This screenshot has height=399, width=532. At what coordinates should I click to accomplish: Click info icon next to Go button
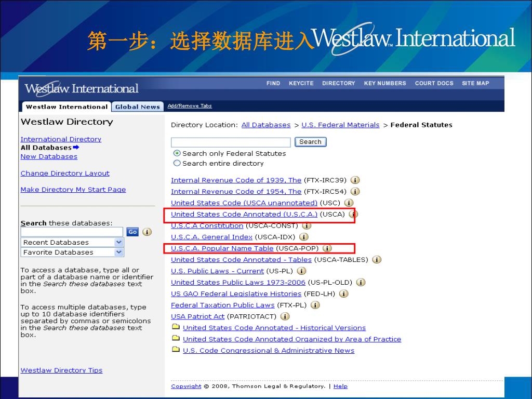click(x=147, y=232)
